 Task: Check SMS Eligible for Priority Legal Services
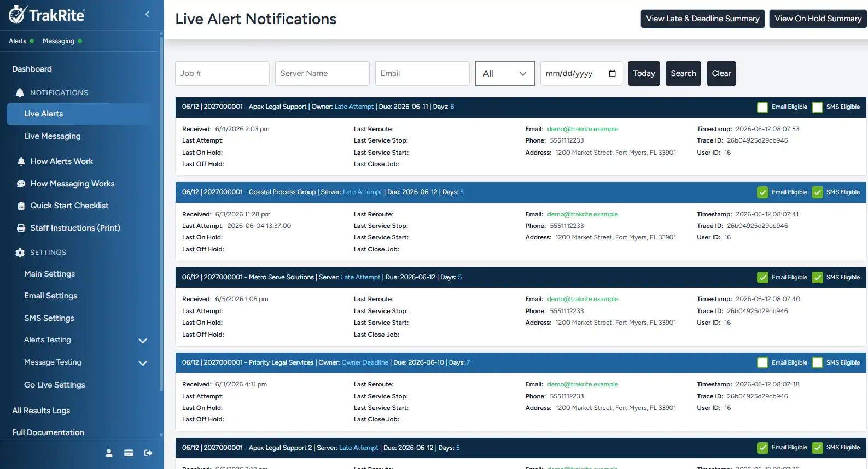817,363
